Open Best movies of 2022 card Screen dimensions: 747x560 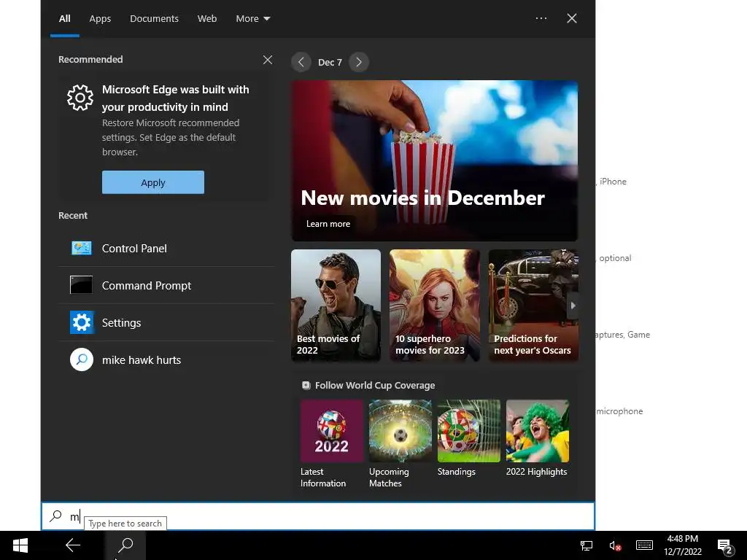pyautogui.click(x=336, y=306)
